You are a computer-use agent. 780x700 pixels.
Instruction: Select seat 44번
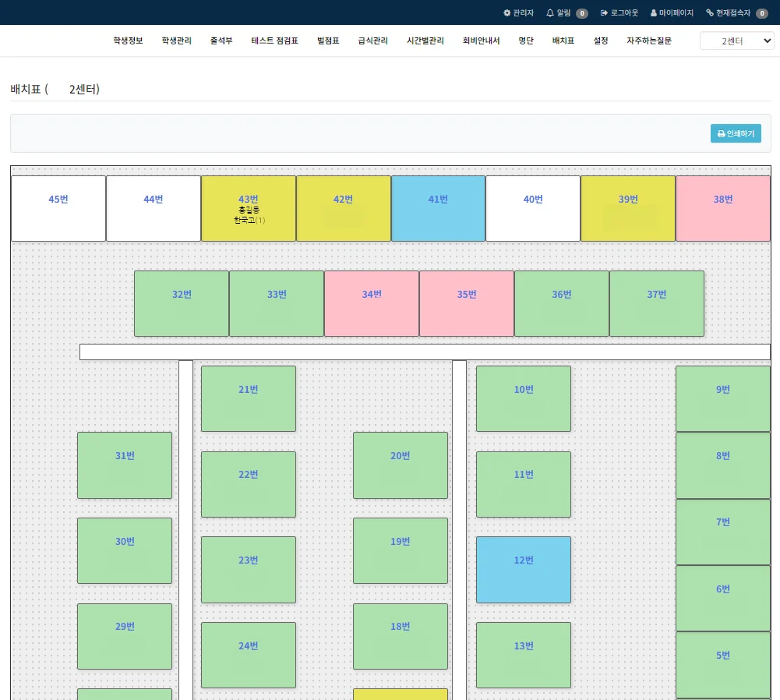click(154, 208)
